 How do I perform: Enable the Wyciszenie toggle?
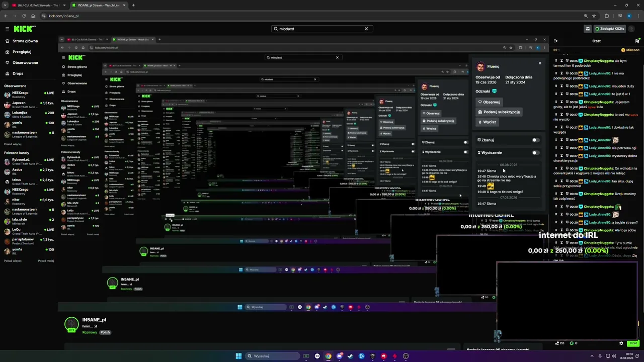pos(536,153)
